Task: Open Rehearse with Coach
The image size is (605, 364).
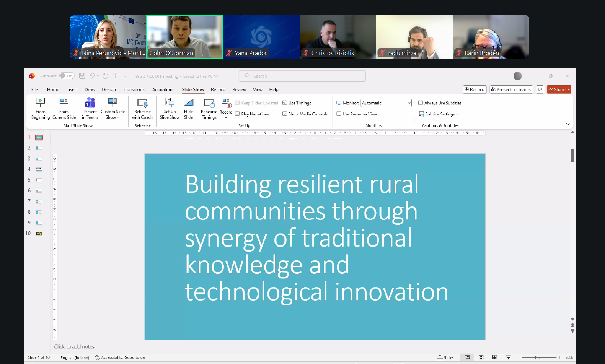Action: click(x=142, y=108)
